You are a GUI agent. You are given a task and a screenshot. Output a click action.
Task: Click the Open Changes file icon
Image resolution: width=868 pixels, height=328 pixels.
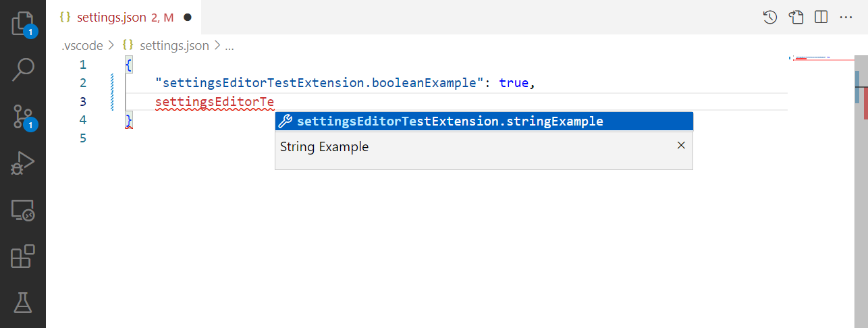(796, 18)
